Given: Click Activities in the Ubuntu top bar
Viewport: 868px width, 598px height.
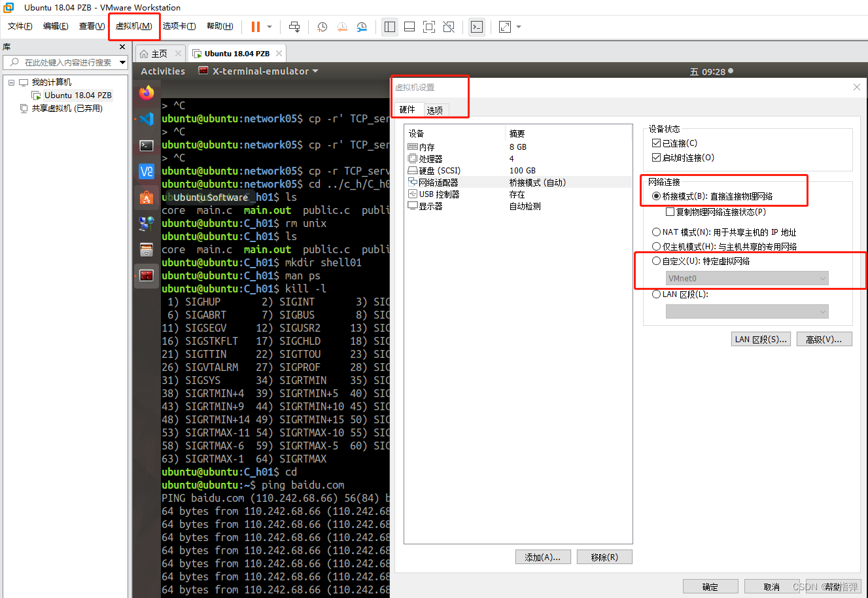Looking at the screenshot, I should coord(163,71).
